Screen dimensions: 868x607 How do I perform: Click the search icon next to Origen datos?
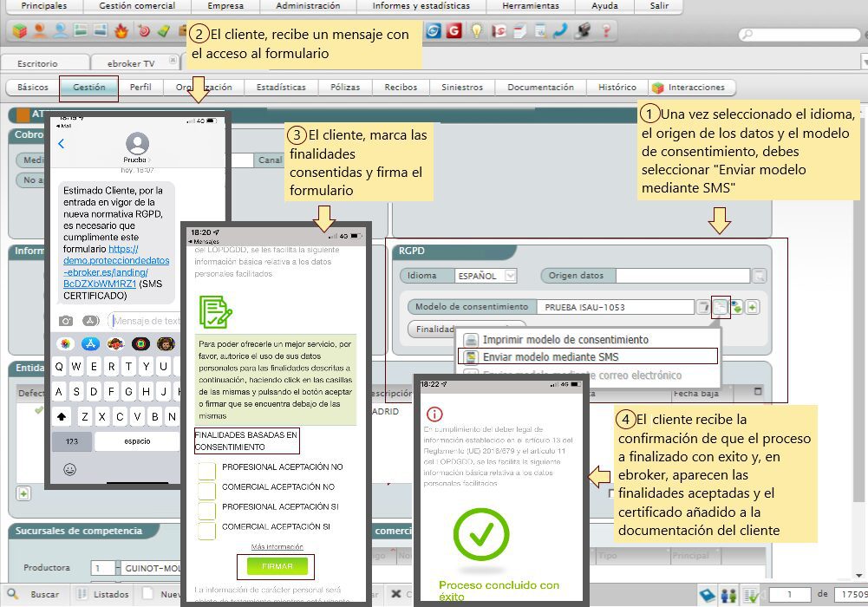[760, 276]
